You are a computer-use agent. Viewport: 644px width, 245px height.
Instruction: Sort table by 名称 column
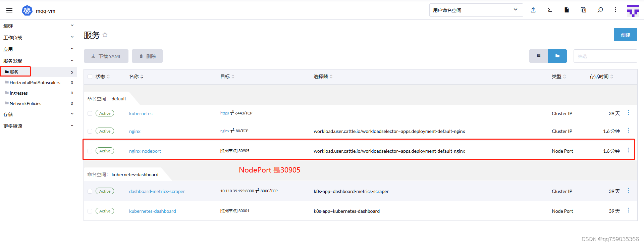coord(136,77)
